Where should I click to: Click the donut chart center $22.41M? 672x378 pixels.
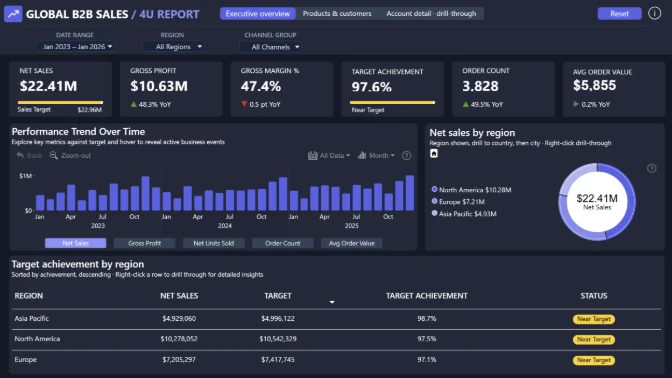[597, 198]
